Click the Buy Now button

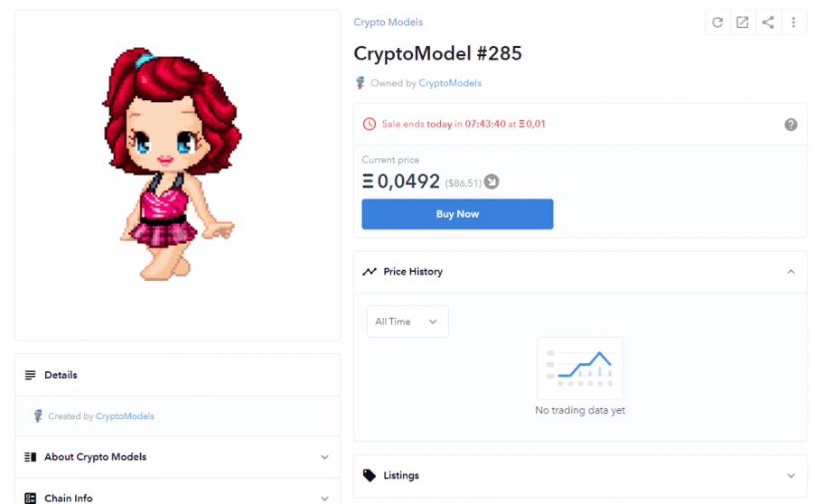[457, 214]
